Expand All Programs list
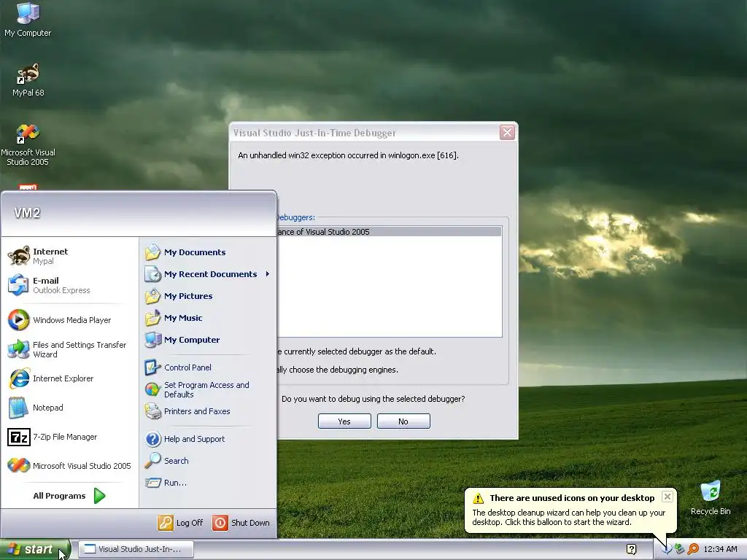Screen dimensions: 747x560 coord(69,496)
